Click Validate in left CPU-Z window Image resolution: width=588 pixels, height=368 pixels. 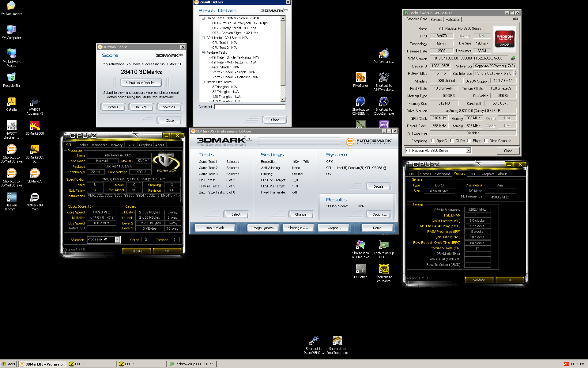coord(136,251)
